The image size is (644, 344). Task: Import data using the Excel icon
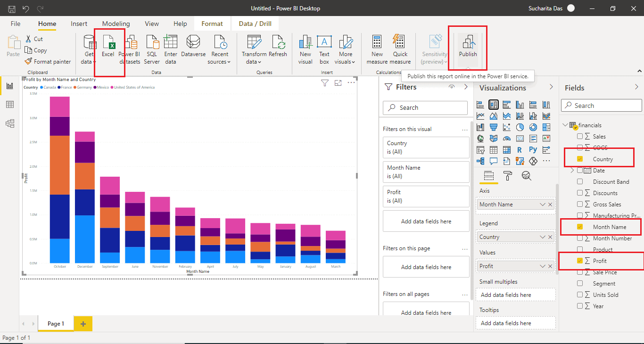[108, 43]
